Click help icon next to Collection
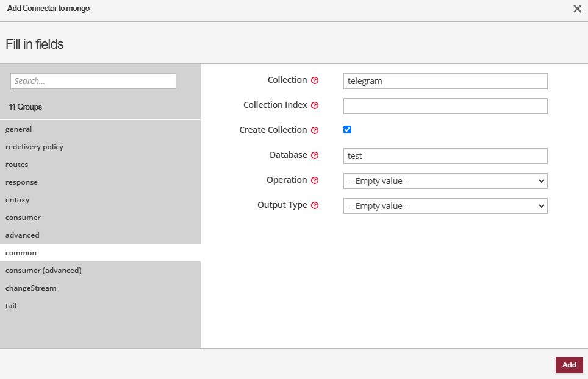 click(x=315, y=80)
